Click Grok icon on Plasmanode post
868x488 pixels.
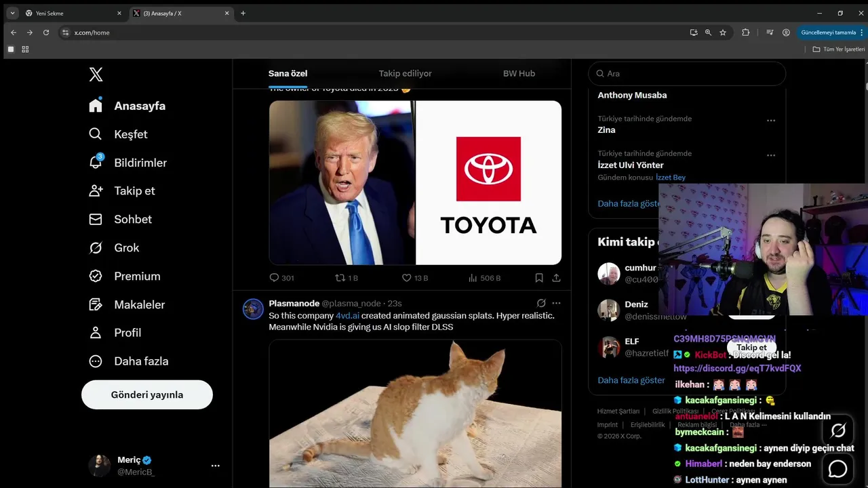[x=541, y=303]
